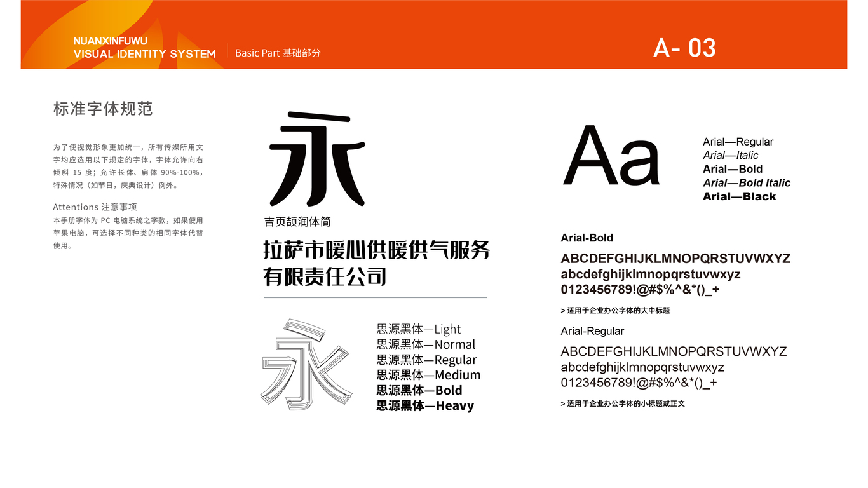Click the regular 0123456789!@#$%^&*()_+ line
868x488 pixels.
tap(639, 383)
